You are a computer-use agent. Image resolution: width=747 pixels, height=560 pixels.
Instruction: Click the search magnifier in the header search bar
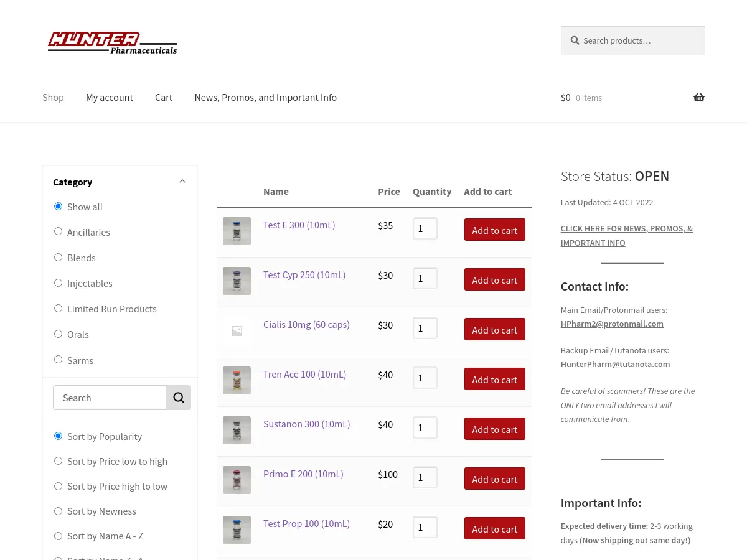575,40
